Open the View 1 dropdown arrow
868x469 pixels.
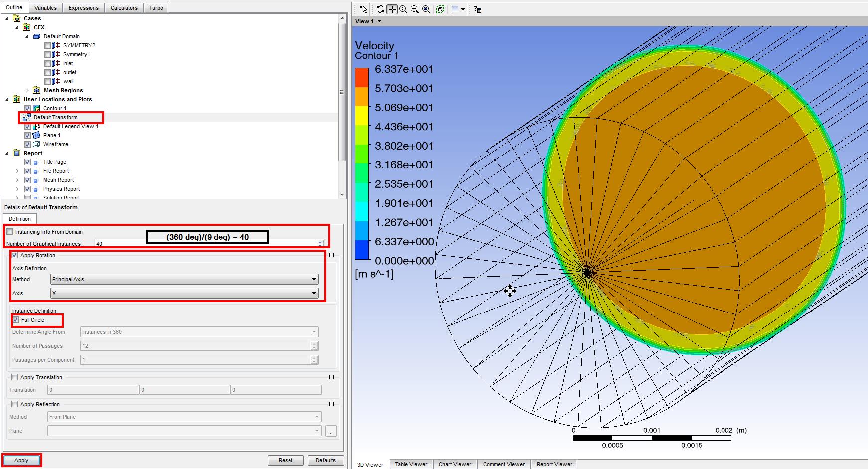(x=380, y=21)
